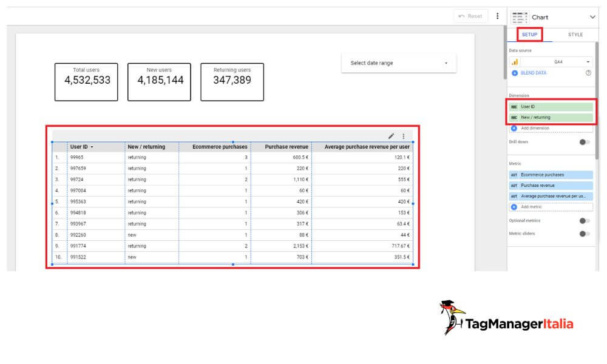Open the table's three-dot options menu
The width and height of the screenshot is (607, 364).
pyautogui.click(x=404, y=136)
